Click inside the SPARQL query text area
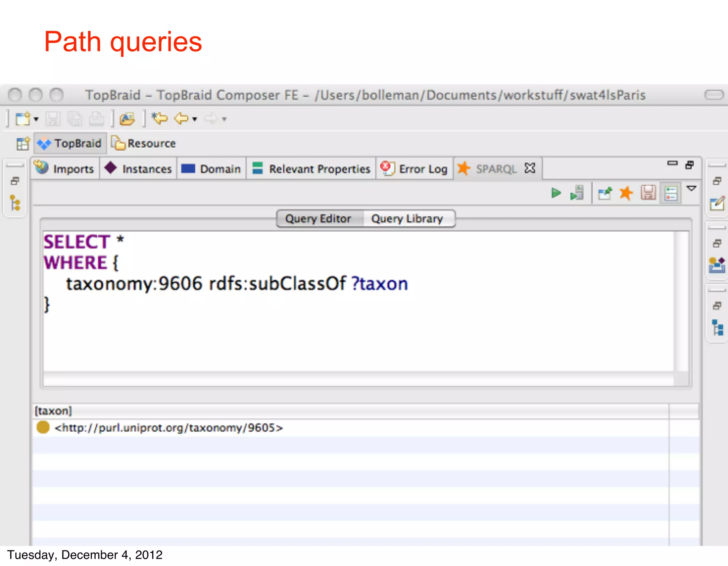The height and width of the screenshot is (566, 728). (355, 330)
